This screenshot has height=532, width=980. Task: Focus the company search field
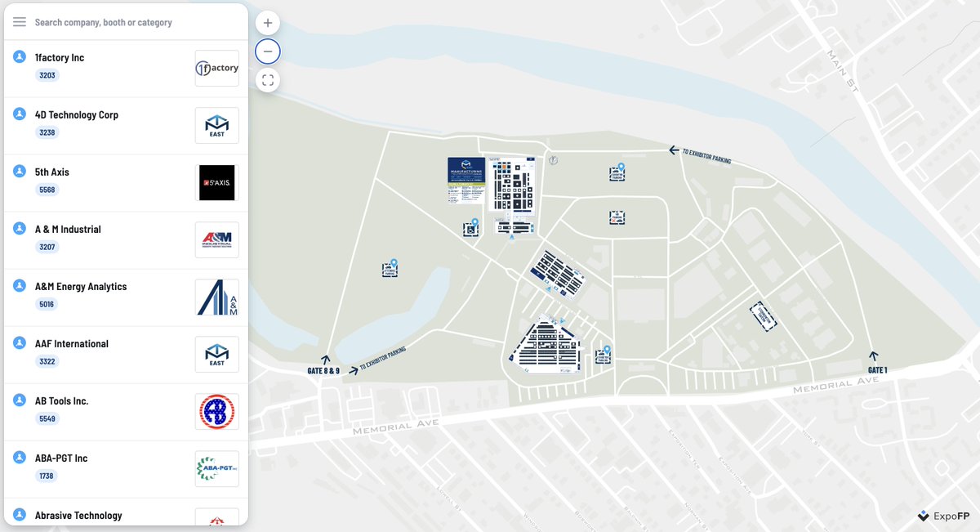click(137, 22)
